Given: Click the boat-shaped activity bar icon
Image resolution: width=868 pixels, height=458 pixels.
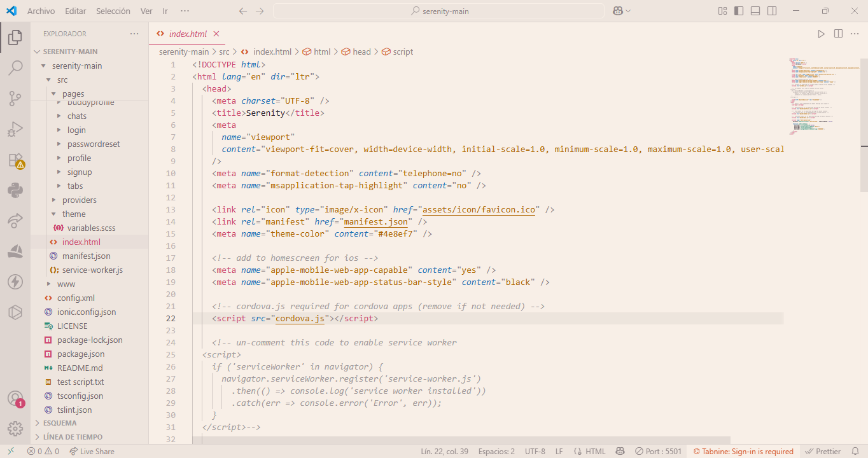Looking at the screenshot, I should [x=15, y=251].
